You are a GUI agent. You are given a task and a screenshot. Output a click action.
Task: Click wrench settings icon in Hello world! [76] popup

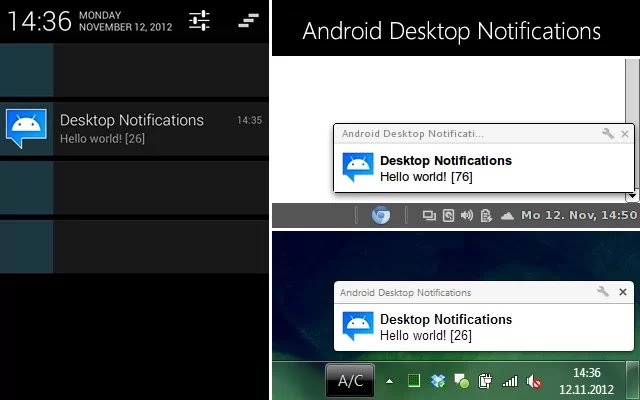click(608, 133)
